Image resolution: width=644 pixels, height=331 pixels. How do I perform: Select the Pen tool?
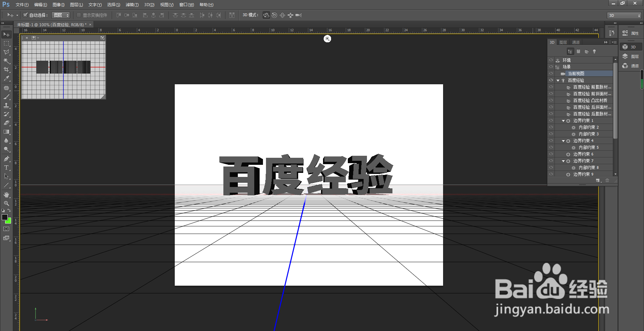(x=6, y=159)
